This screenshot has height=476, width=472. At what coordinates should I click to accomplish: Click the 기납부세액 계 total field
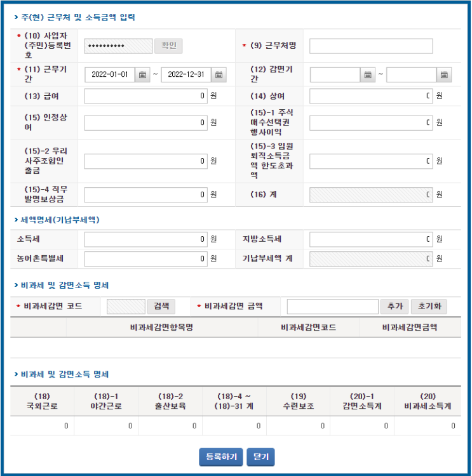[371, 259]
